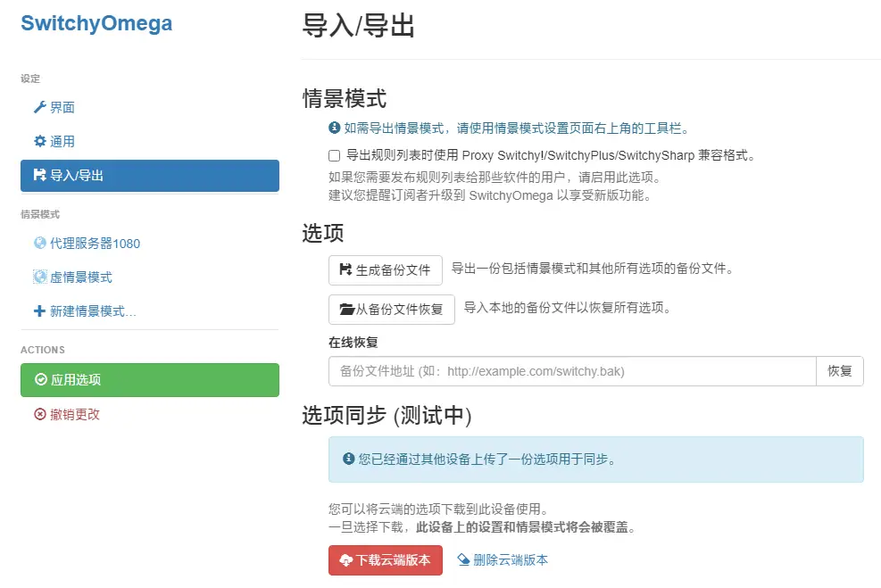Click the 备份文件地址 URL input field
The image size is (881, 588).
[x=571, y=371]
